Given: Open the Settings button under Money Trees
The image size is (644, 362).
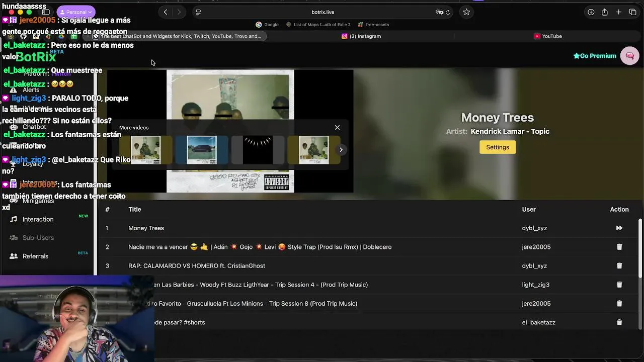Looking at the screenshot, I should click(x=498, y=147).
